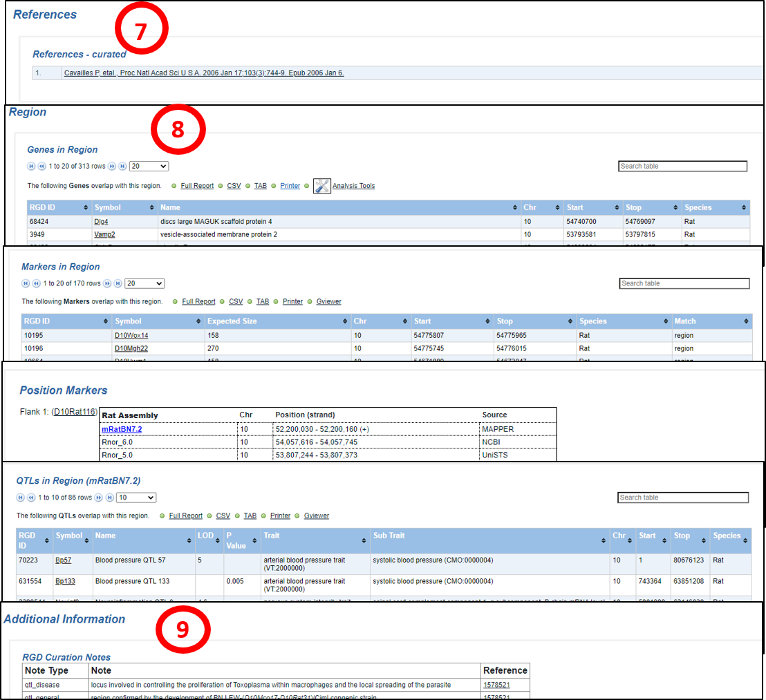The image size is (766, 700).
Task: Download CSV of Genes in Region
Action: pos(234,186)
